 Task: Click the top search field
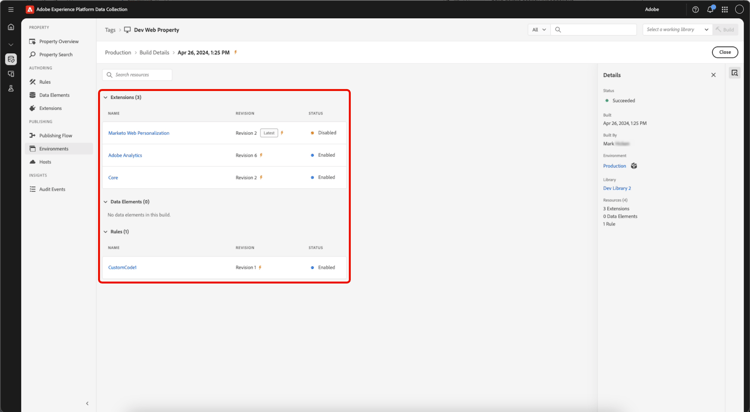tap(594, 30)
